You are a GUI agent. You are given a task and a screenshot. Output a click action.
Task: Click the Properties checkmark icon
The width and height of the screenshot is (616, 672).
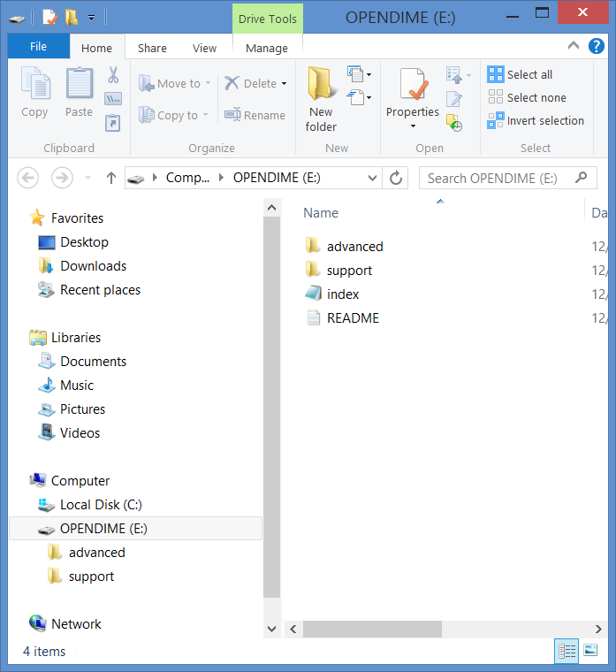coord(413,84)
